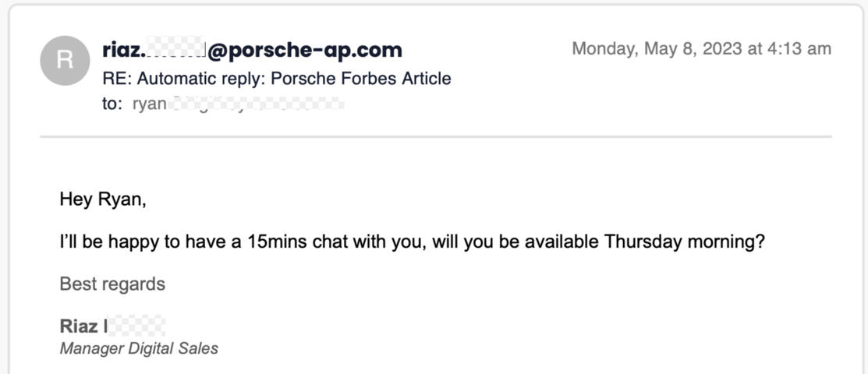
Task: Click the sender email ending @porsche-ap.com
Action: click(x=304, y=50)
